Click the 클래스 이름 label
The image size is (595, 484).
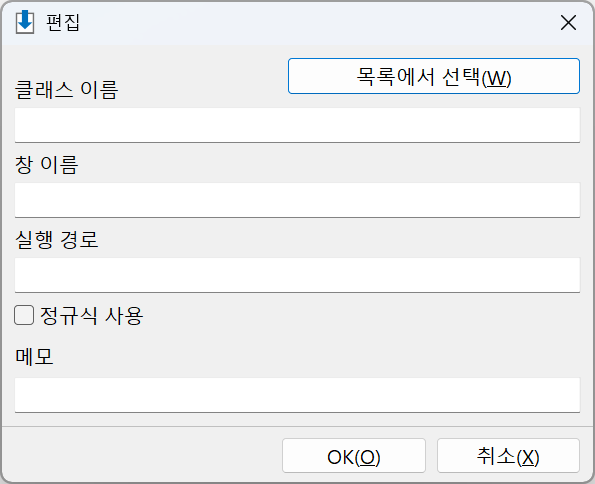click(x=66, y=90)
